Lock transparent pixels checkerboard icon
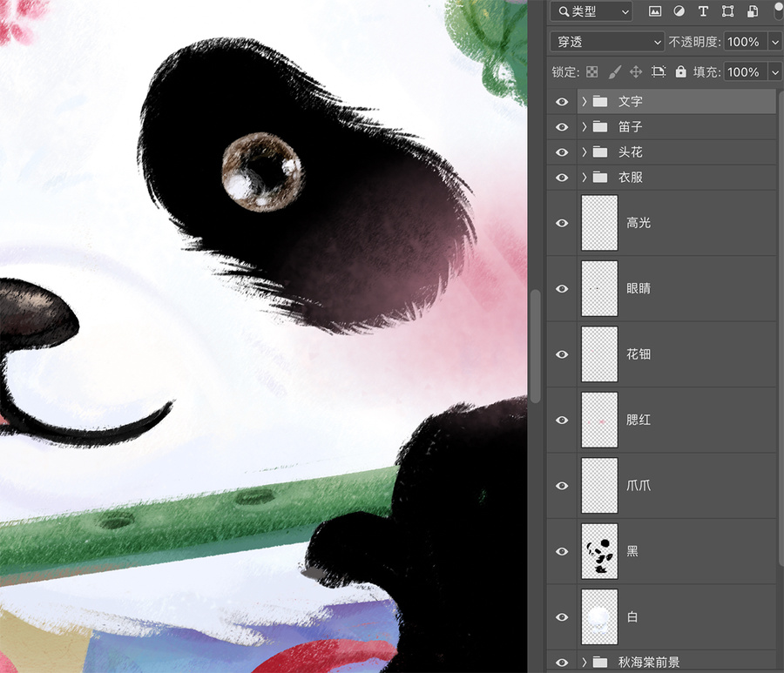784x673 pixels. coord(592,72)
